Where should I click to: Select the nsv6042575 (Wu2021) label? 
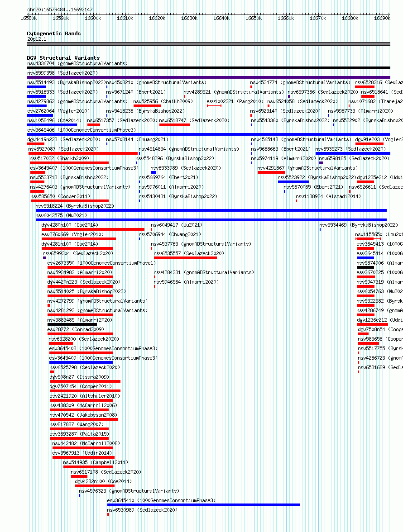pyautogui.click(x=61, y=215)
